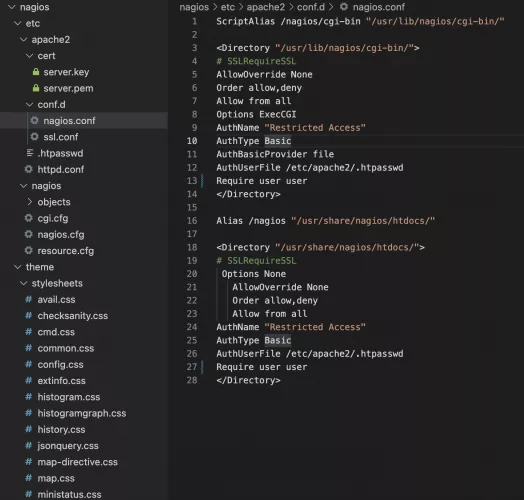Open cgi.cfg file
The width and height of the screenshot is (524, 500).
pyautogui.click(x=53, y=219)
